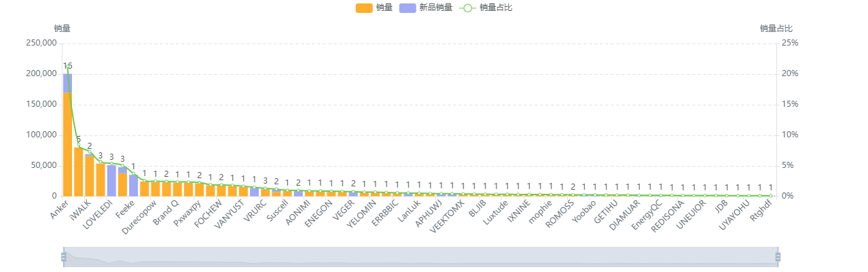This screenshot has height=272, width=868.
Task: Select the purple 新品销量 segment atop Anker bar
Action: click(x=67, y=83)
